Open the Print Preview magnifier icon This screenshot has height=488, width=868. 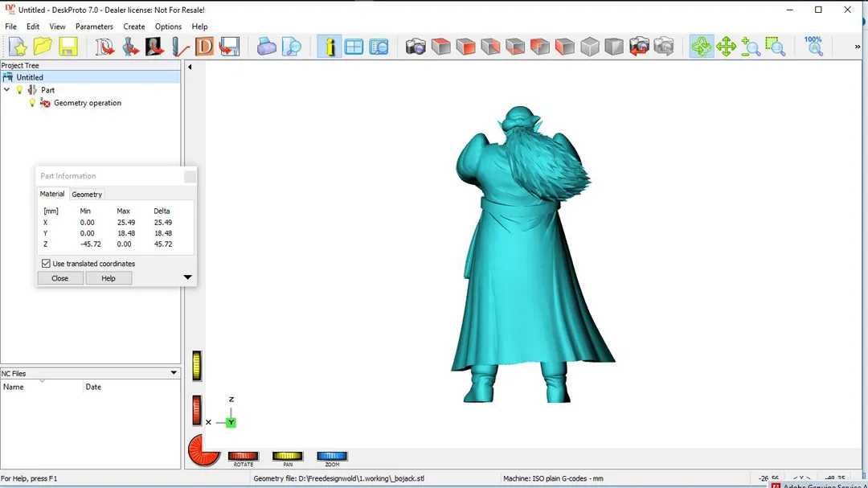[292, 47]
